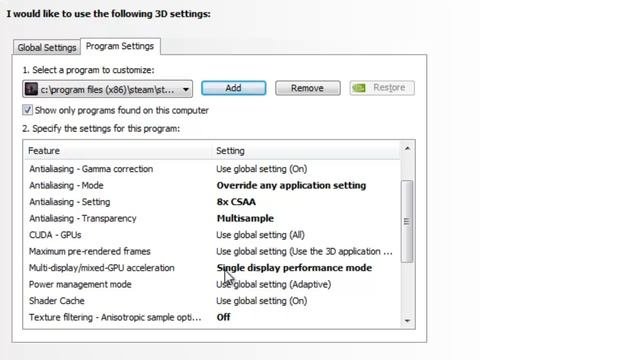Open the Multisample setting value

coord(245,218)
